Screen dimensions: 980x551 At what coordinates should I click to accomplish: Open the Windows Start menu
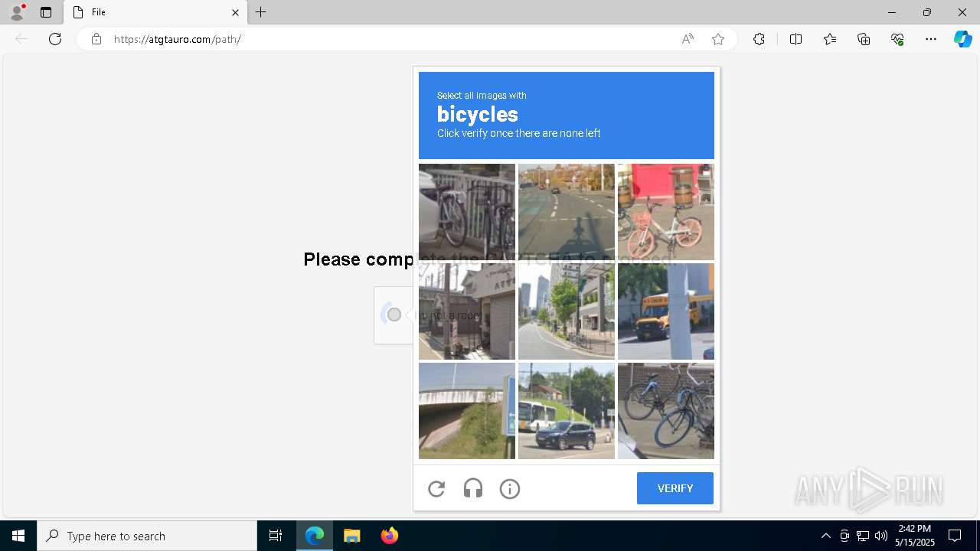[18, 536]
